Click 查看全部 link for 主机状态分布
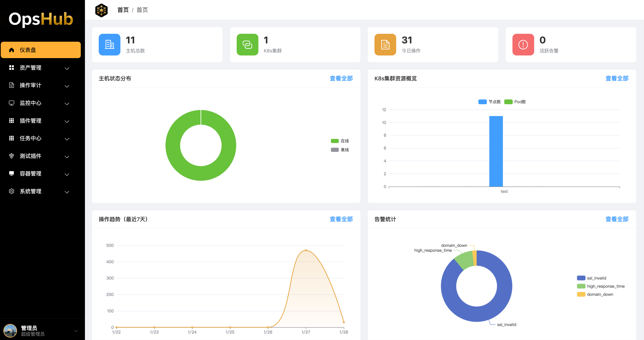 341,78
